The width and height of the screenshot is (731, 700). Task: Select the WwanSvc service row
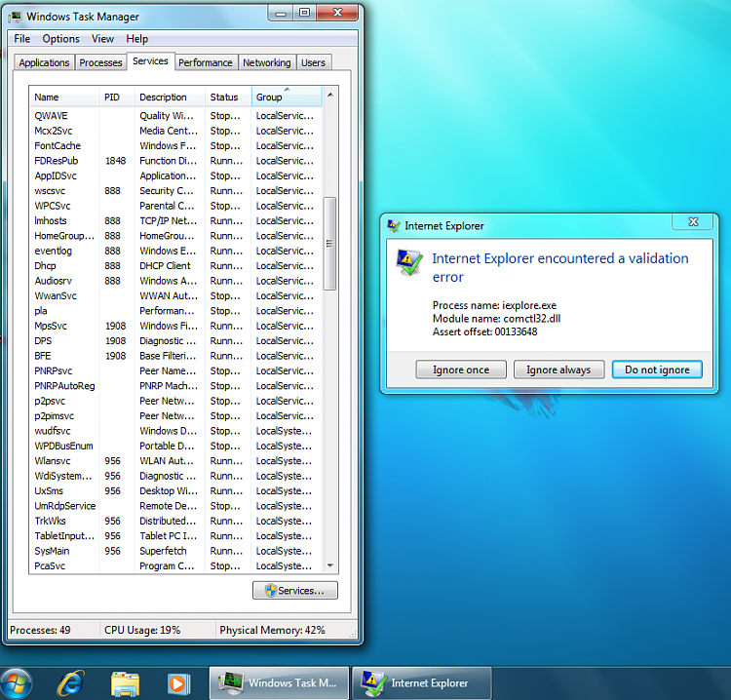coord(175,295)
